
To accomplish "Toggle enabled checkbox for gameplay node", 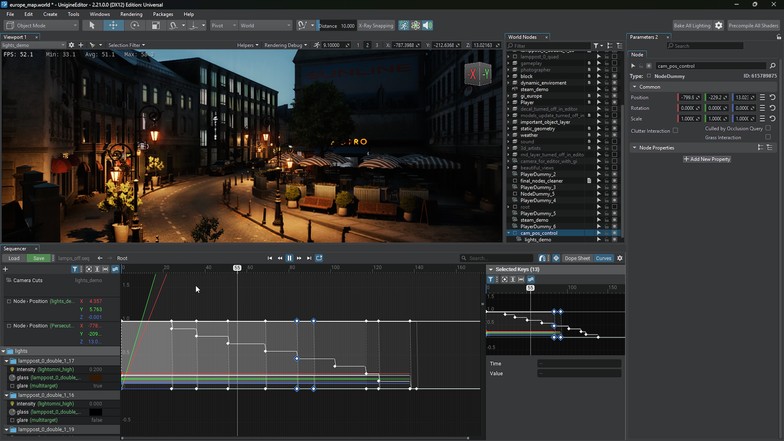I will point(614,63).
